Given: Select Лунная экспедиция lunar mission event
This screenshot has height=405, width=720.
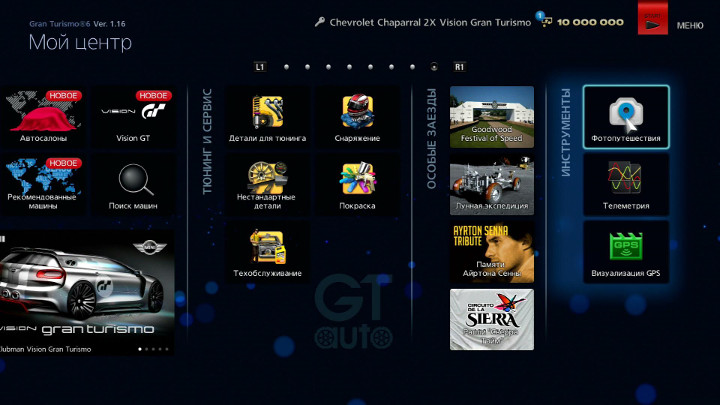Looking at the screenshot, I should [x=491, y=184].
